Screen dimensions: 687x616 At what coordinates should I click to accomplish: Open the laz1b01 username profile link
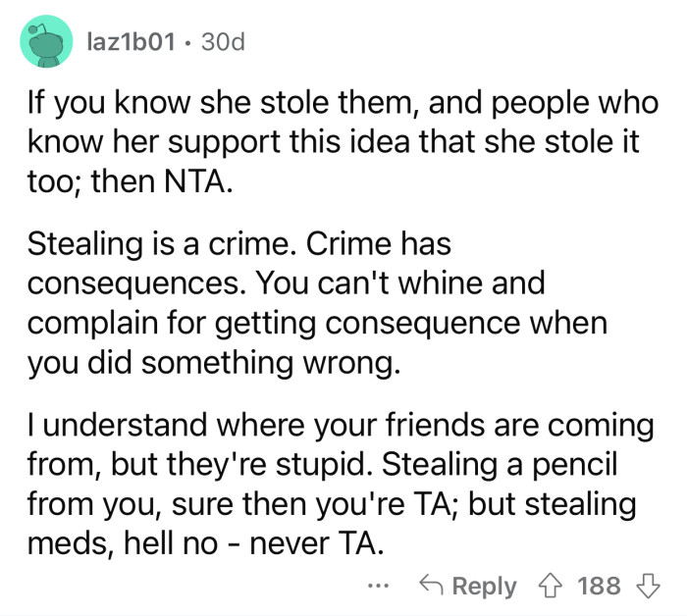(x=131, y=42)
